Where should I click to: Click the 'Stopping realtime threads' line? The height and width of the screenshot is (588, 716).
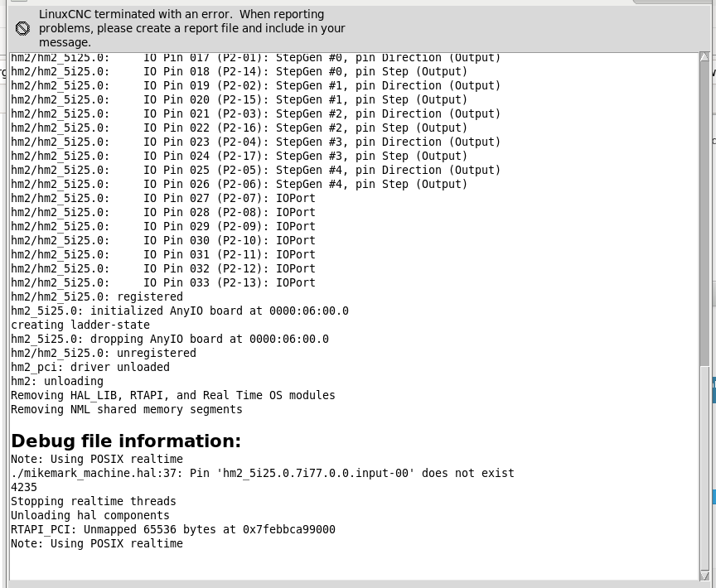click(94, 501)
